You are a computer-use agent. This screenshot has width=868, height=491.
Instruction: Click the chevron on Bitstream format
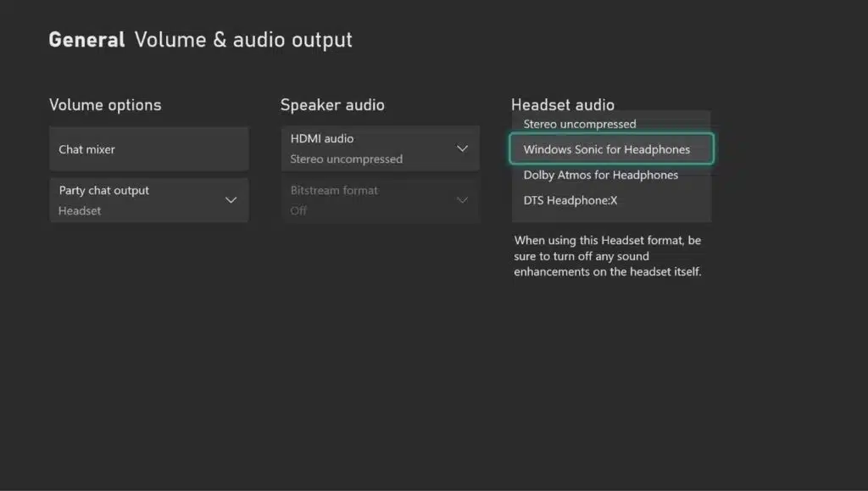pos(462,200)
